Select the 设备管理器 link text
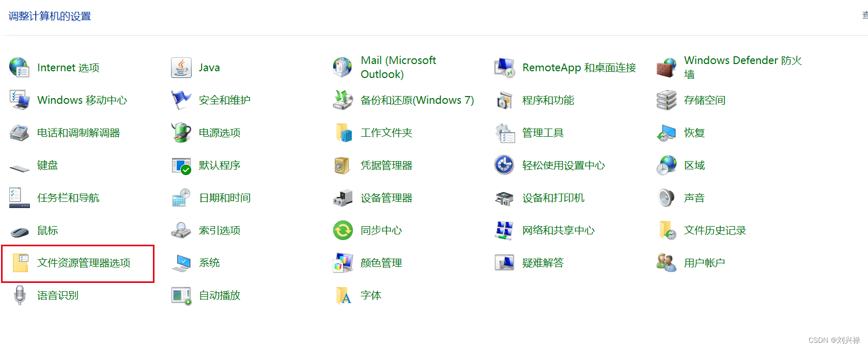 coord(386,198)
